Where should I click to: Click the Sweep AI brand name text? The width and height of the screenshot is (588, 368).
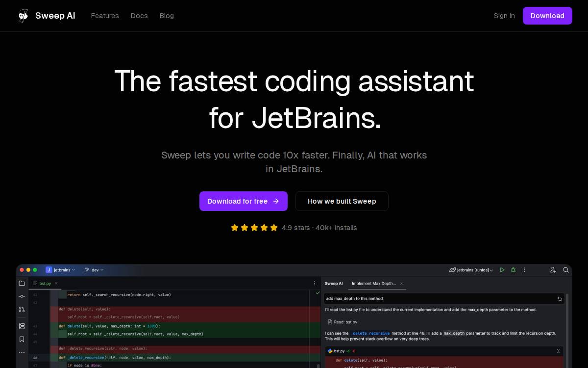55,16
